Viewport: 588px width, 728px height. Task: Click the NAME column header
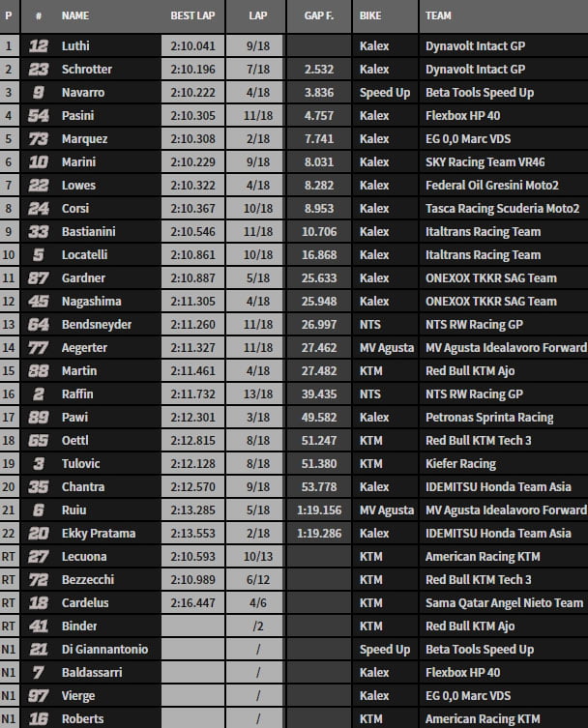coord(74,16)
